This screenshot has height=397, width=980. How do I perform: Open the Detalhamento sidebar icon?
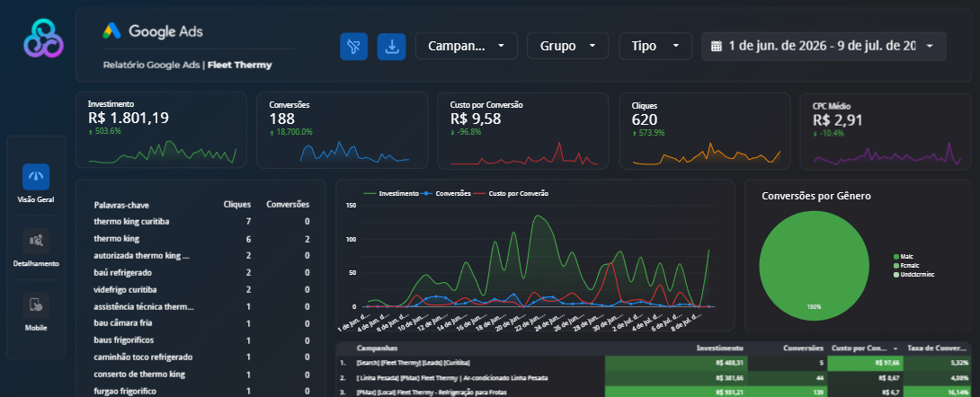(x=36, y=241)
